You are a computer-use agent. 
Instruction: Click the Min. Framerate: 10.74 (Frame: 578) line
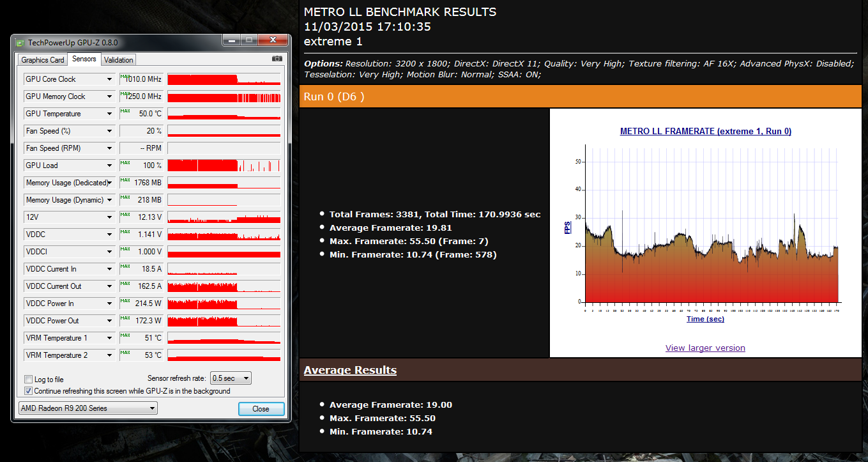click(413, 255)
